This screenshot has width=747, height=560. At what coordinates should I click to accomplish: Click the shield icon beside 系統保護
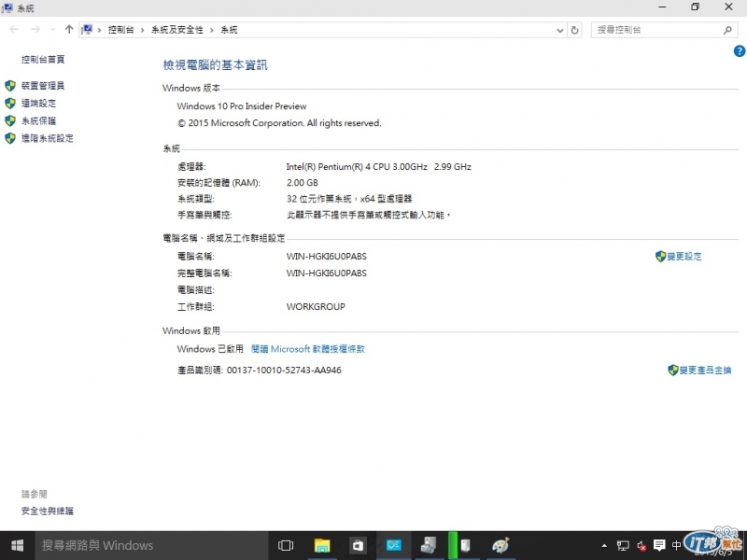click(x=10, y=121)
